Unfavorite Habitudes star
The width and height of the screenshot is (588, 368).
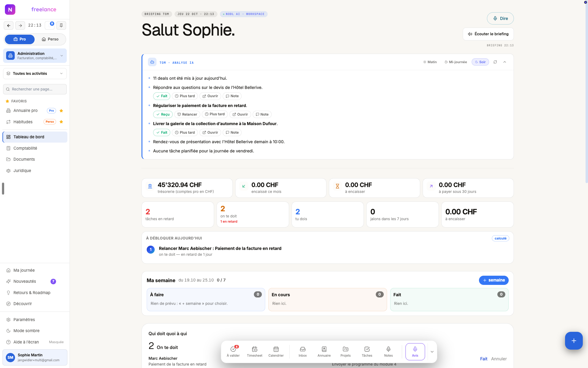(x=61, y=122)
